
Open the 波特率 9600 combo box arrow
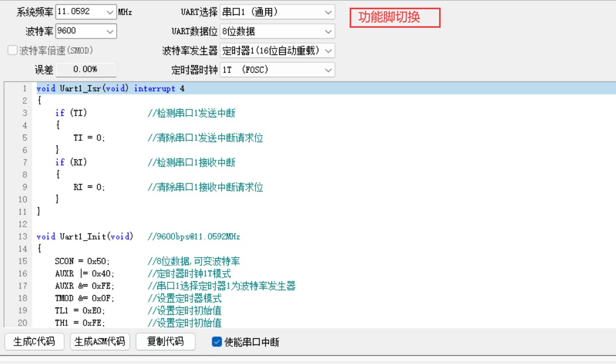[110, 31]
